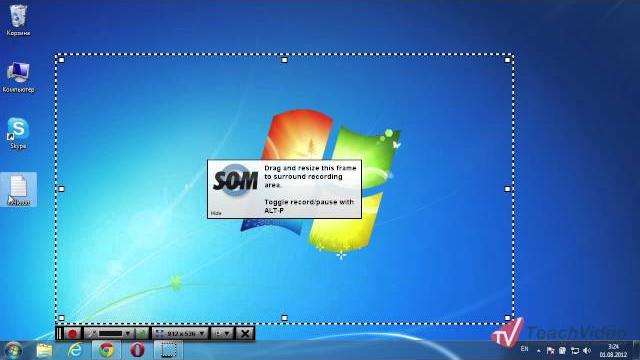Select the text document desktop icon
The image size is (640, 360).
18,189
